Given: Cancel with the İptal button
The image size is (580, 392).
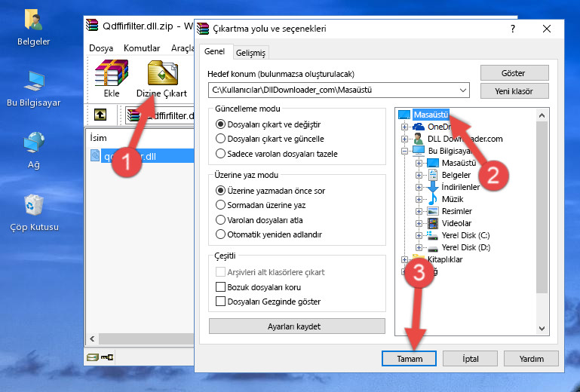Looking at the screenshot, I should (470, 359).
